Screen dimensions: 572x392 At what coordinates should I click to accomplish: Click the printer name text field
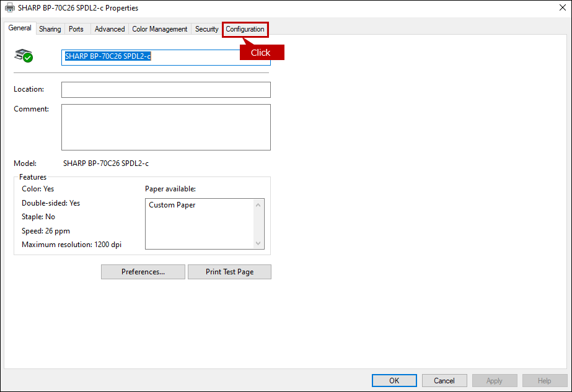(x=165, y=57)
